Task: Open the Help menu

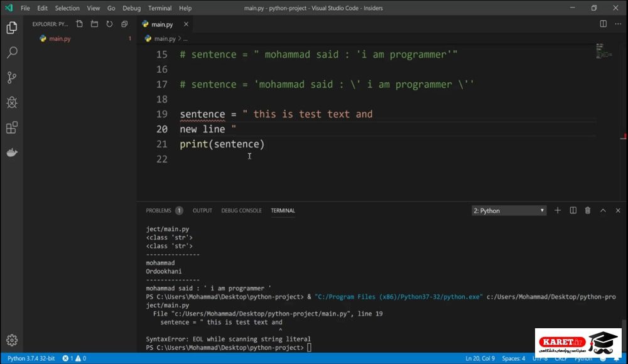Action: point(185,8)
